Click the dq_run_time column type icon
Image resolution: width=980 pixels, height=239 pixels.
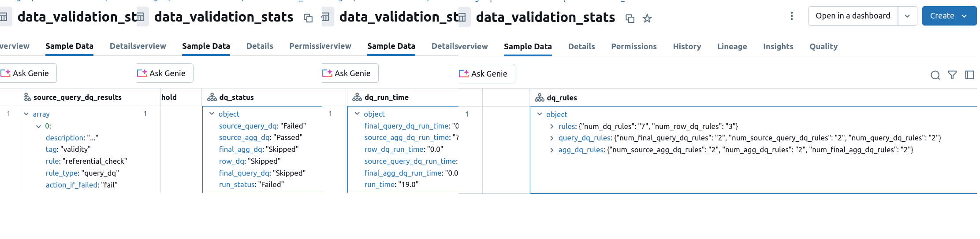click(357, 97)
